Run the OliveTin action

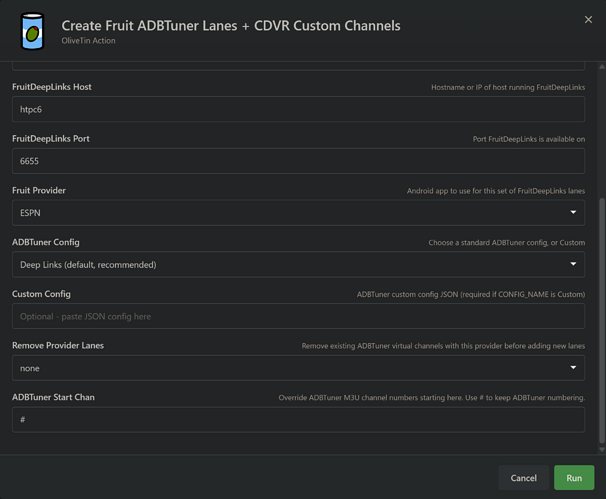[574, 478]
